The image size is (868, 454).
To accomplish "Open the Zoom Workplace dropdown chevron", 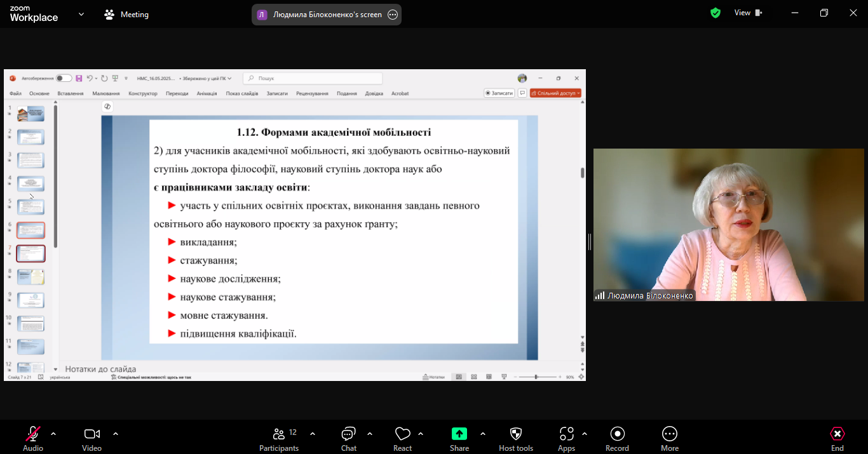I will [81, 14].
